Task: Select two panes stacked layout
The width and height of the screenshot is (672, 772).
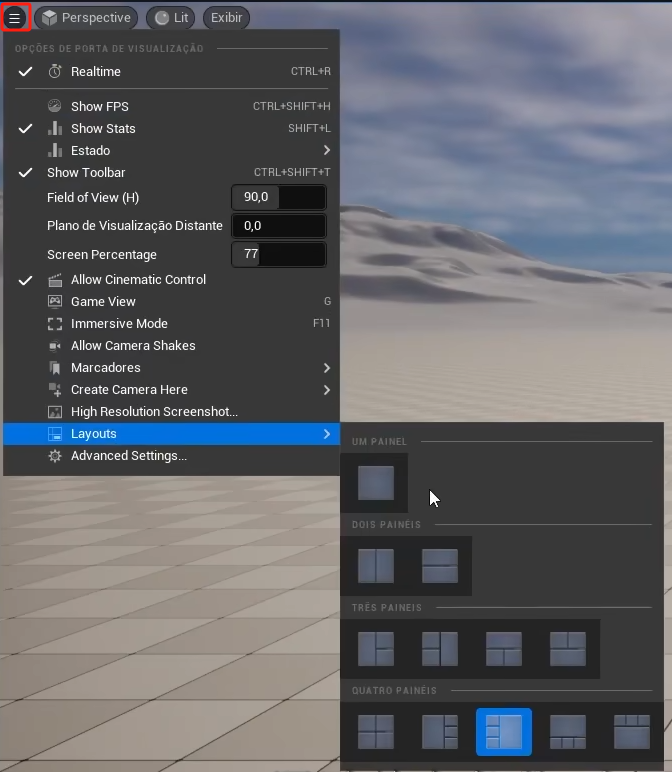Action: (440, 566)
